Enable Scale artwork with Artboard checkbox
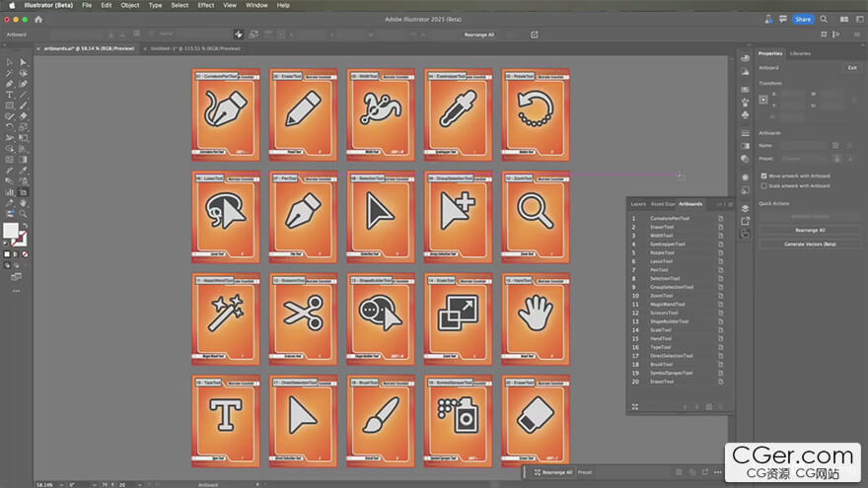 coord(762,185)
